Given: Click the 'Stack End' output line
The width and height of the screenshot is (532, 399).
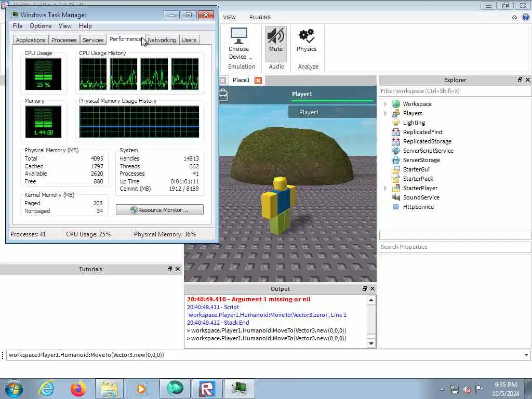Looking at the screenshot, I should coord(218,323).
